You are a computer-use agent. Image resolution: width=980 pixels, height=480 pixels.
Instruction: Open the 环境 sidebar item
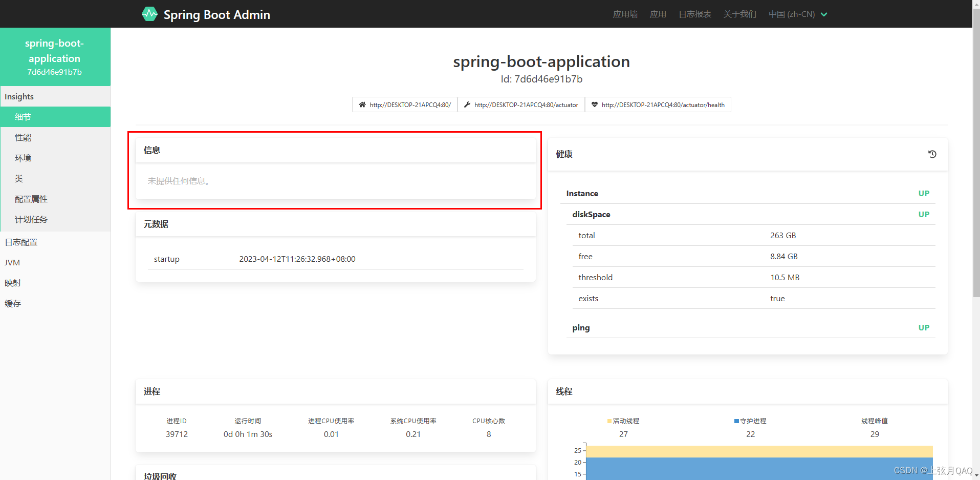pyautogui.click(x=23, y=158)
